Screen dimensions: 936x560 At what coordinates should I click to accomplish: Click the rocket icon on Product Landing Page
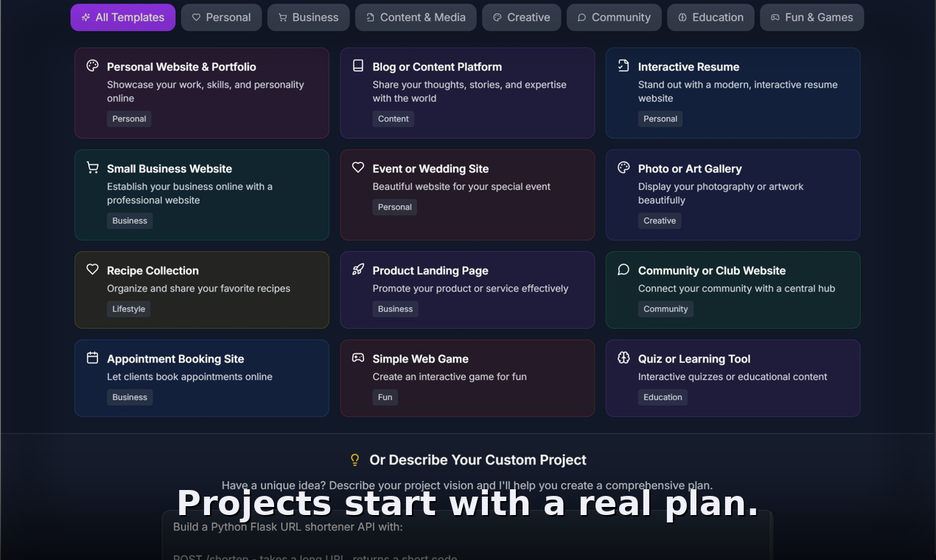(x=357, y=269)
